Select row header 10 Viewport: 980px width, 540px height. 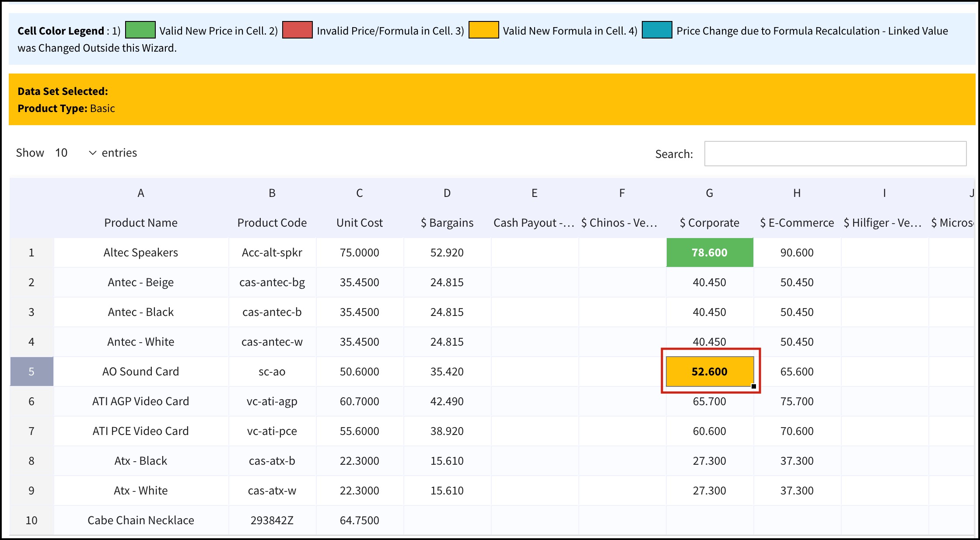pos(31,520)
